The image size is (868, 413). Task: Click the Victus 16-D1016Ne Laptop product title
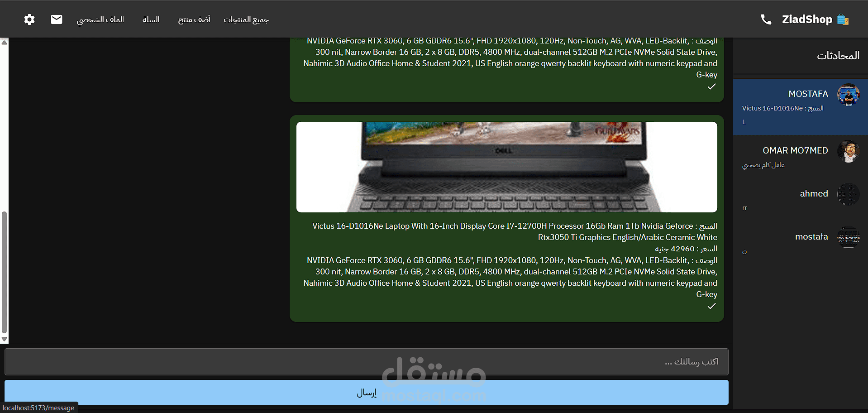click(x=515, y=231)
